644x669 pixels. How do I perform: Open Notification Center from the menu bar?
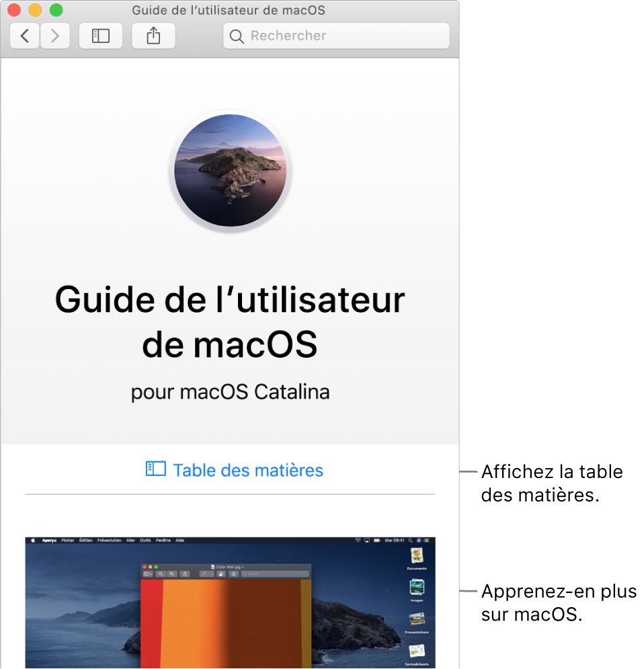pos(427,541)
